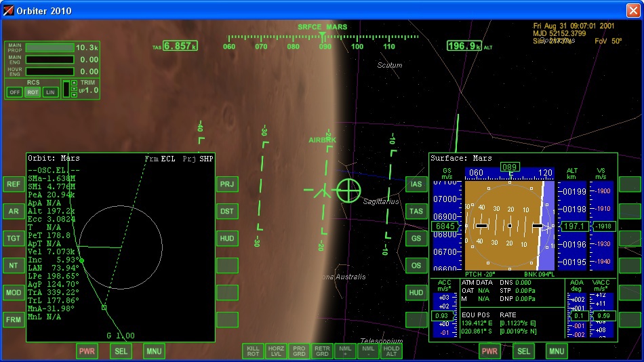Image resolution: width=644 pixels, height=362 pixels.
Task: Activate the NML- anti-normal mode
Action: tap(368, 350)
